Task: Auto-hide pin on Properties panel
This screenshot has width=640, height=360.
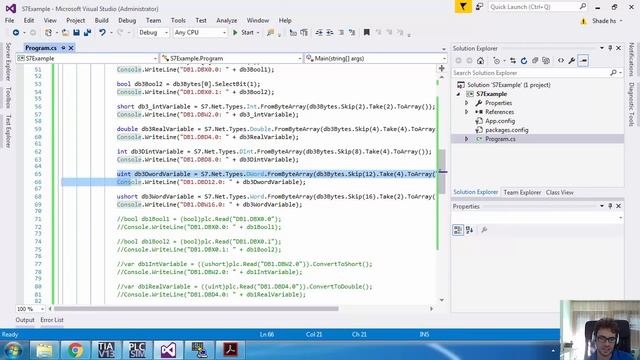Action: click(610, 206)
